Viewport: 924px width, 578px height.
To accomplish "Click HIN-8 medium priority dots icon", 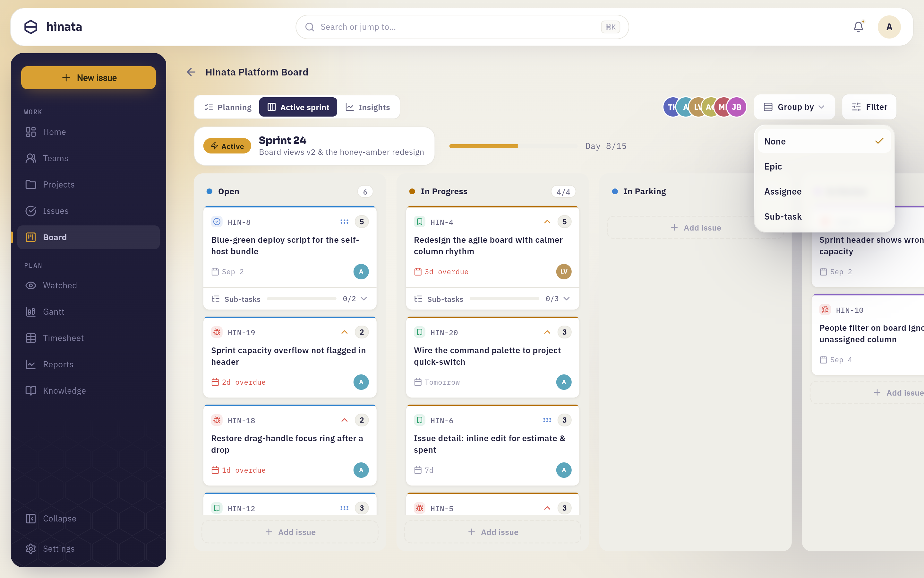I will 344,222.
